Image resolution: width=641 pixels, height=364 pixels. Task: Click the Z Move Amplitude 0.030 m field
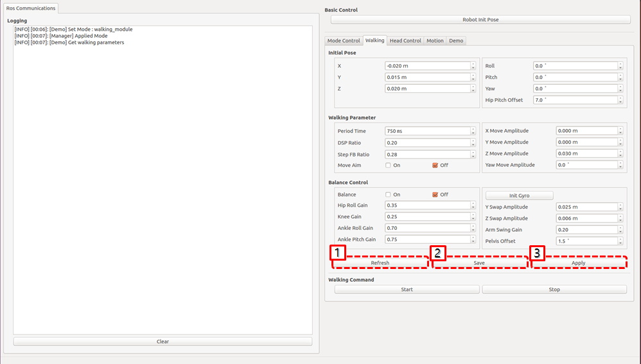[586, 153]
